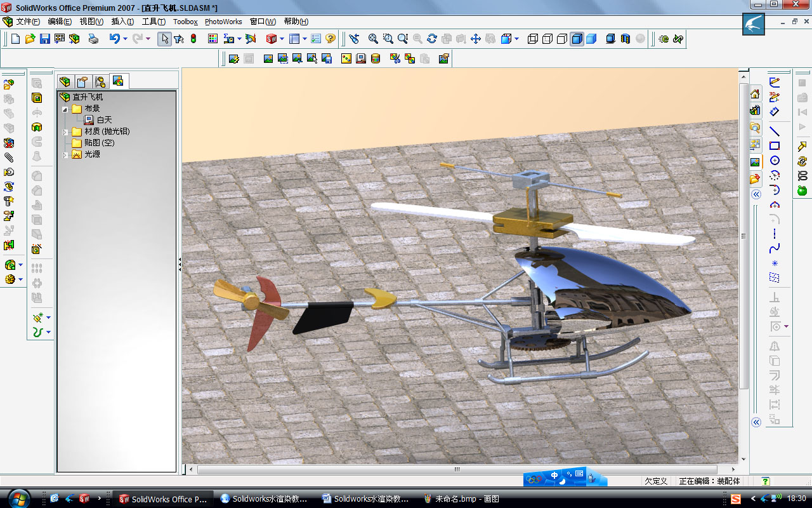812x508 pixels.
Task: Open the curves tool dropdown arrow in left toolbar
Action: point(48,331)
